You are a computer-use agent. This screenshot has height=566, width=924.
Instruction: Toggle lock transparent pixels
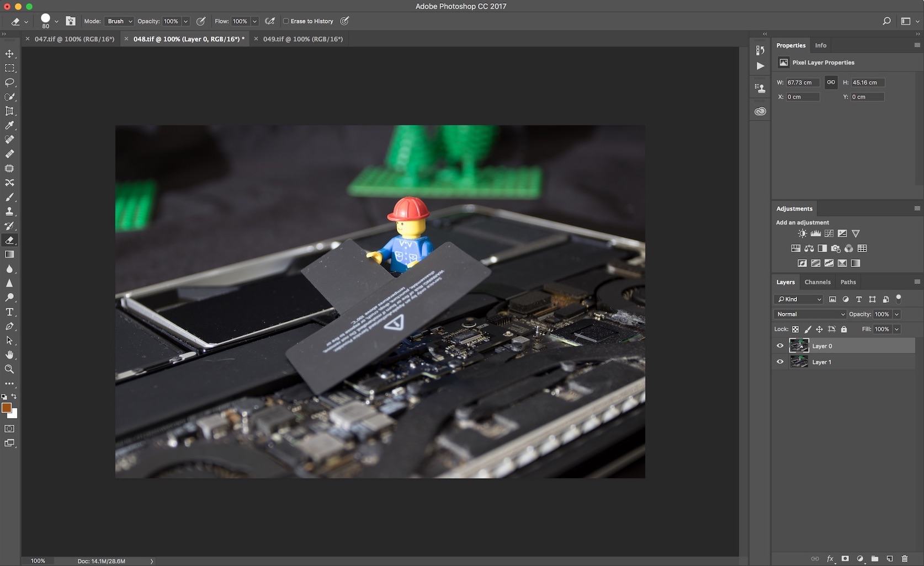[795, 329]
